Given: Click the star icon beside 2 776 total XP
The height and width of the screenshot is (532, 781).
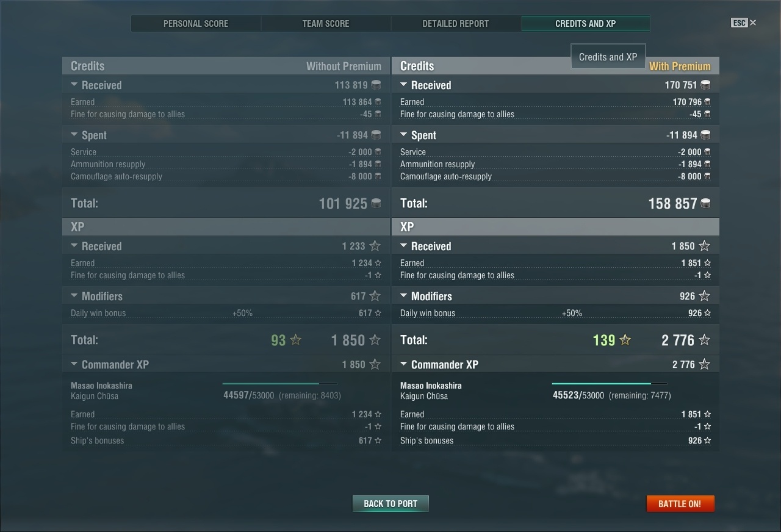Looking at the screenshot, I should pyautogui.click(x=704, y=340).
